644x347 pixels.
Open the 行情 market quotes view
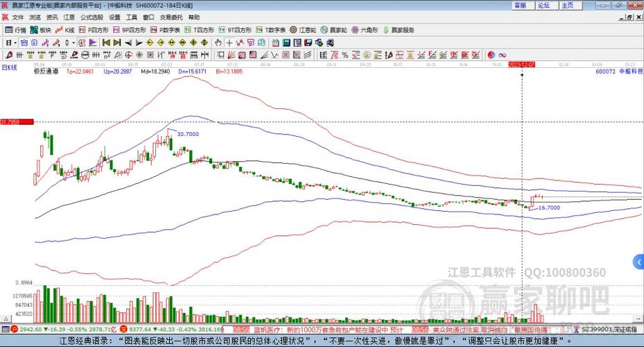point(15,30)
